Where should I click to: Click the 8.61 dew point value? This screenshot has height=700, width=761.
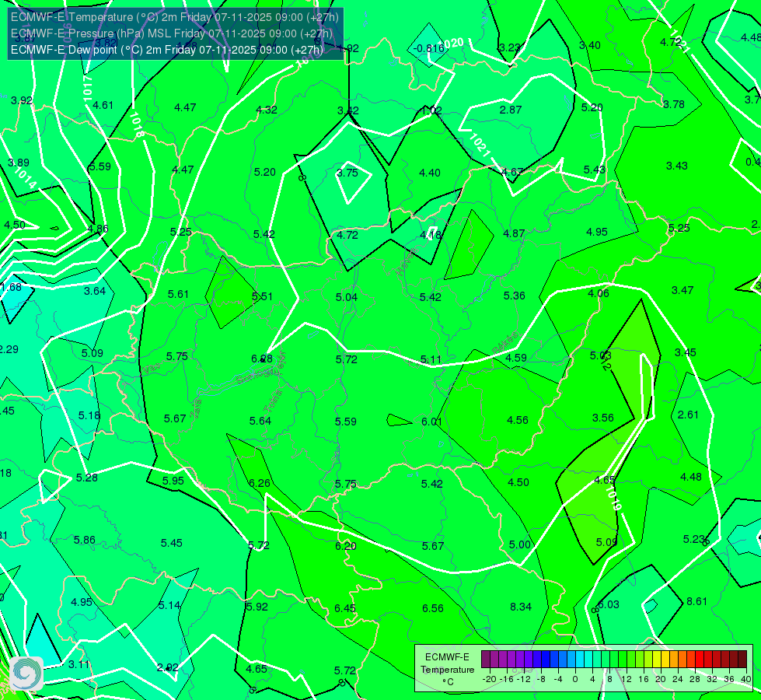[696, 601]
